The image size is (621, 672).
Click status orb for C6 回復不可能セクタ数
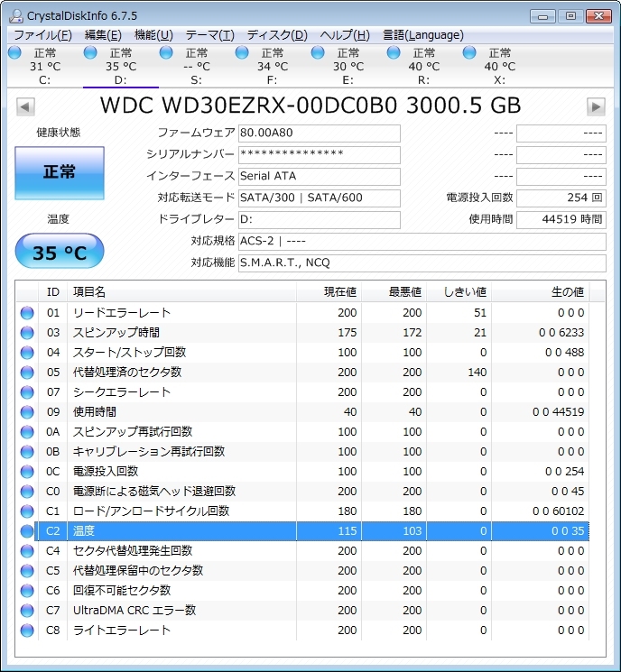click(x=27, y=591)
